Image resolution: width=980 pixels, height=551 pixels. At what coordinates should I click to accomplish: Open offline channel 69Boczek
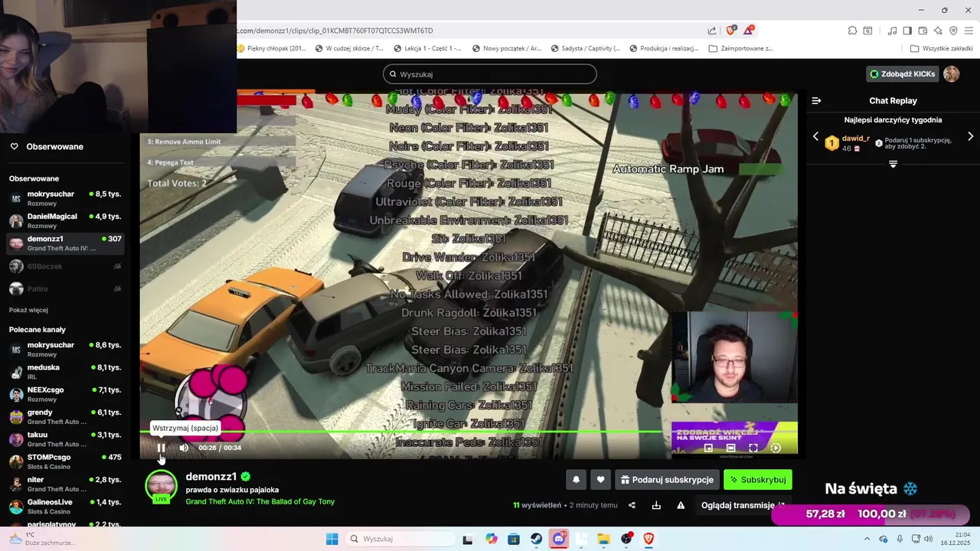click(x=64, y=266)
